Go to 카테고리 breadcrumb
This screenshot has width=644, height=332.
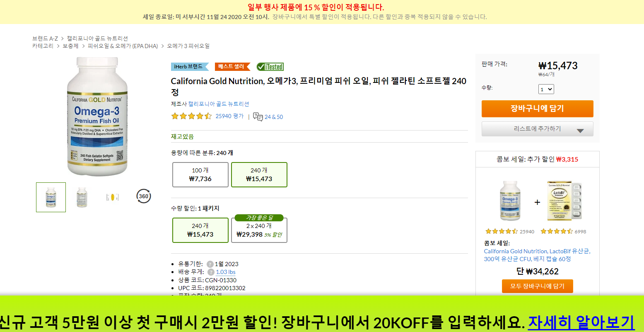[x=43, y=46]
